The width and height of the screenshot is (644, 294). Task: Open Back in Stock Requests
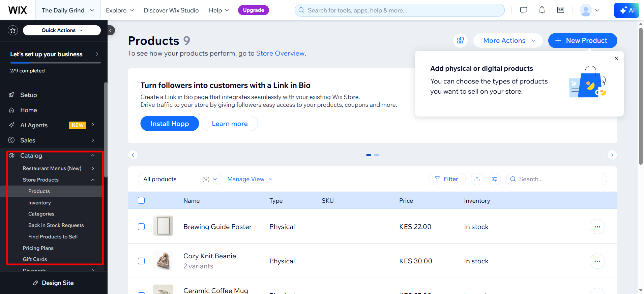56,225
